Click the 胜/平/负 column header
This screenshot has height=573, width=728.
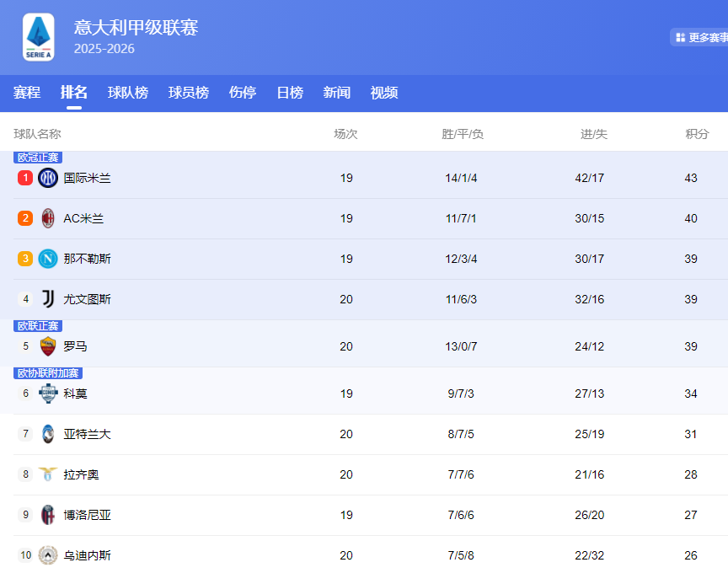point(463,134)
